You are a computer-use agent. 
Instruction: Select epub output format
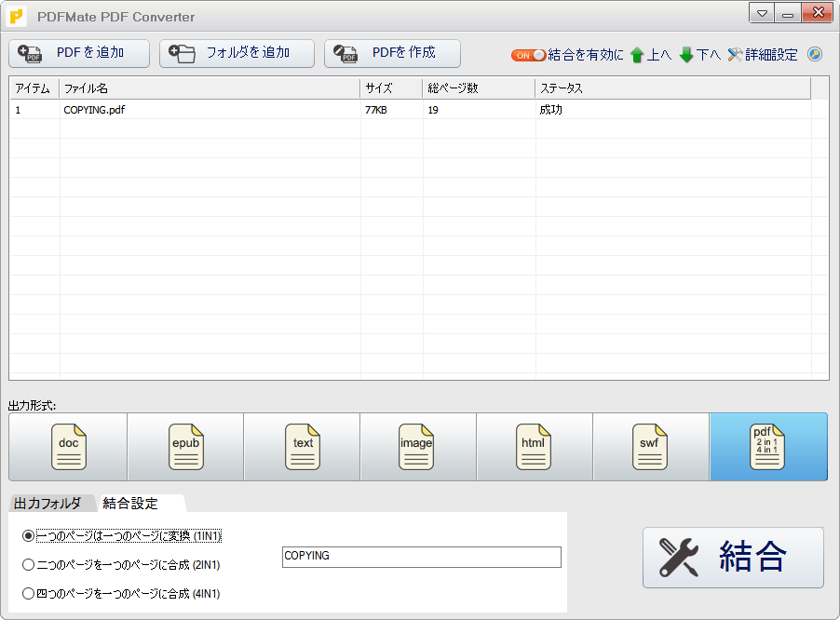click(185, 447)
